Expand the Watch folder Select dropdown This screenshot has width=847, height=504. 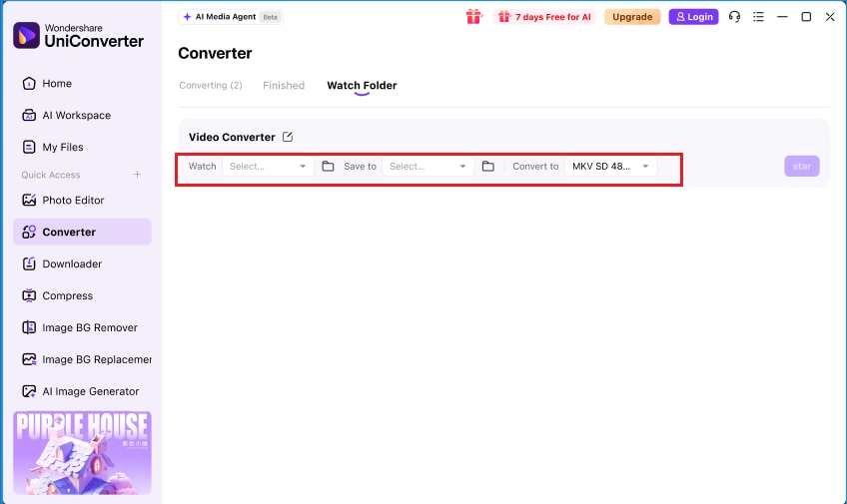(268, 167)
